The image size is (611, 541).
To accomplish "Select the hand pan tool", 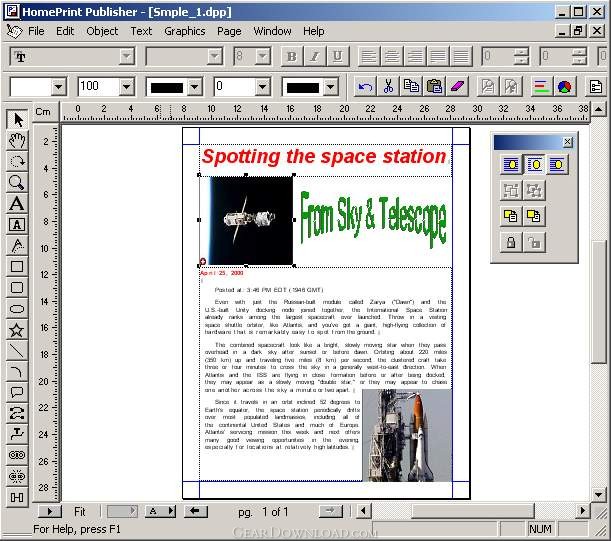I will click(x=17, y=140).
